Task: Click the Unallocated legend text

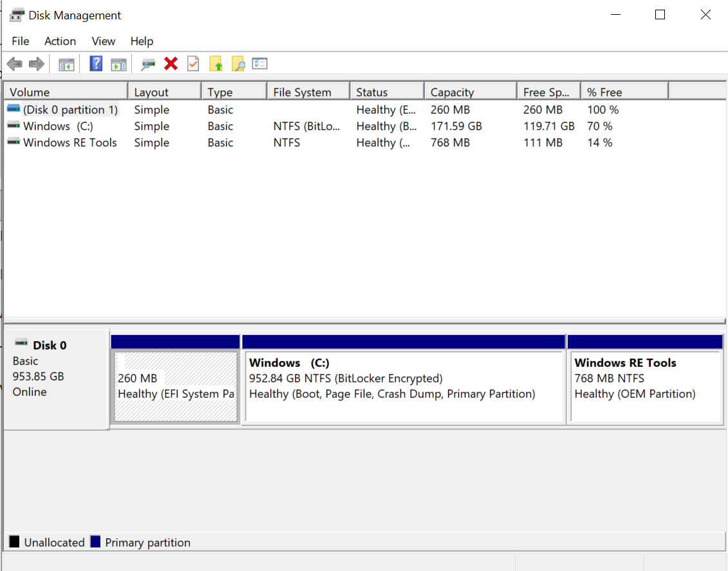Action: (x=54, y=542)
